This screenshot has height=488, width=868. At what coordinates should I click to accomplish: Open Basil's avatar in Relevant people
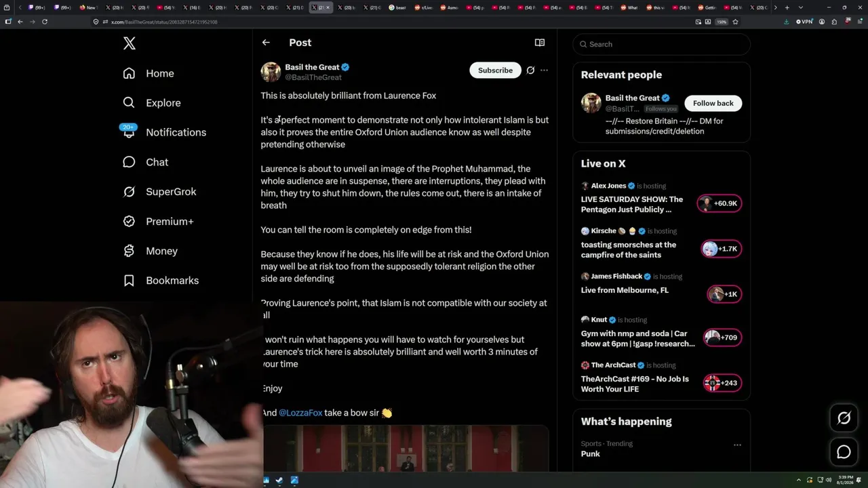[591, 103]
